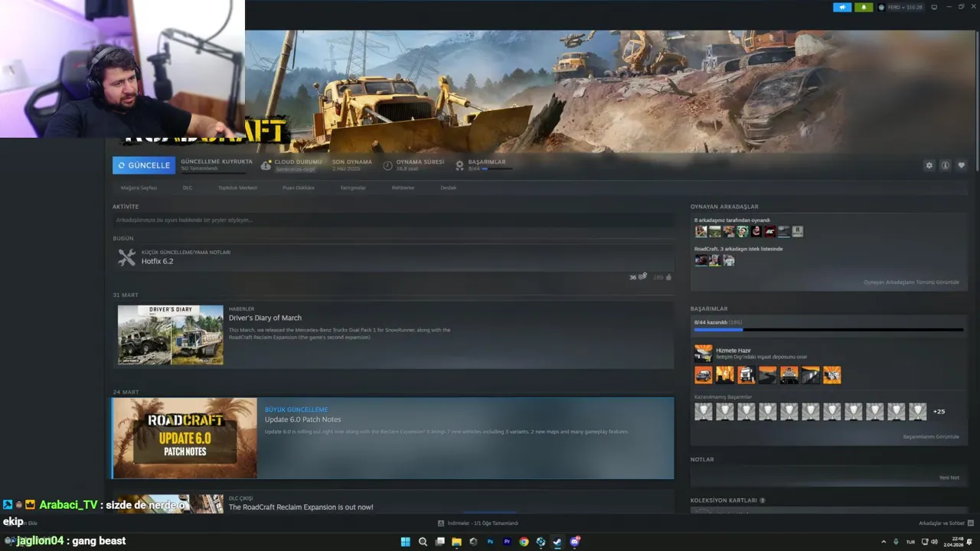This screenshot has height=551, width=980.
Task: Click the wrench icon beside Hotfix 6.2
Action: pos(126,258)
